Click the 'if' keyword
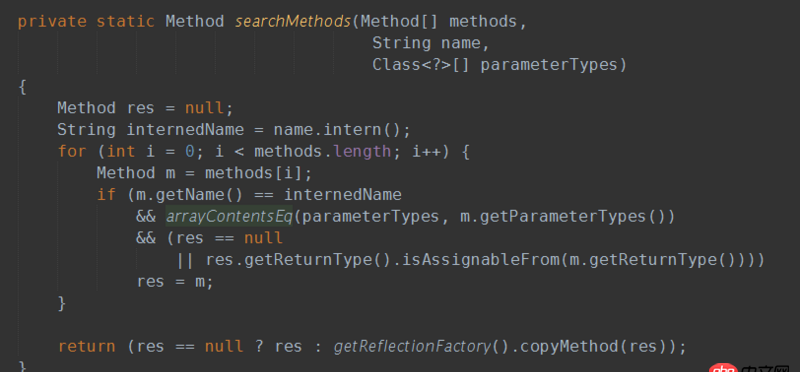 point(106,195)
